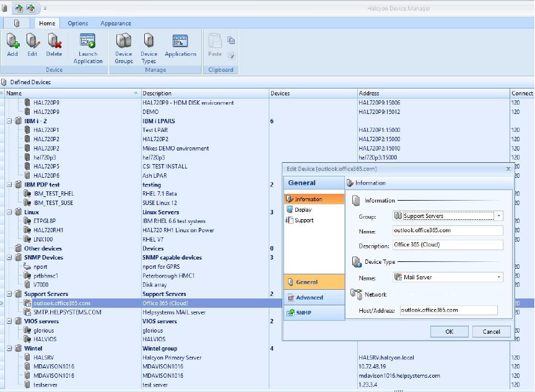Screen dimensions: 535x392
Task: Collapse the SNMP Devices group
Action: pyautogui.click(x=9, y=258)
